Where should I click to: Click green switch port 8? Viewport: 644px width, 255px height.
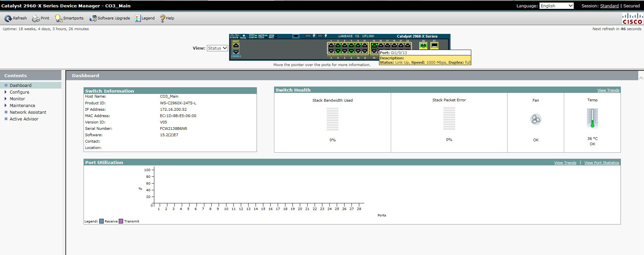coord(351,51)
